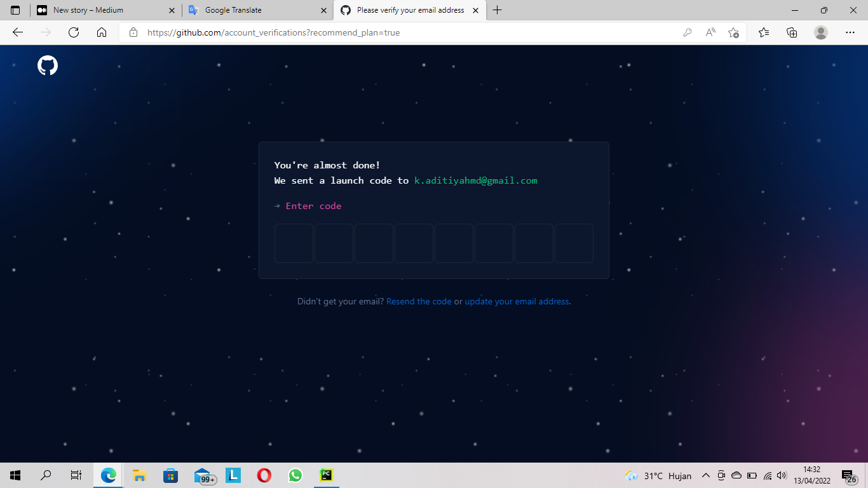Open the browser Home page
This screenshot has height=488, width=868.
tap(102, 32)
